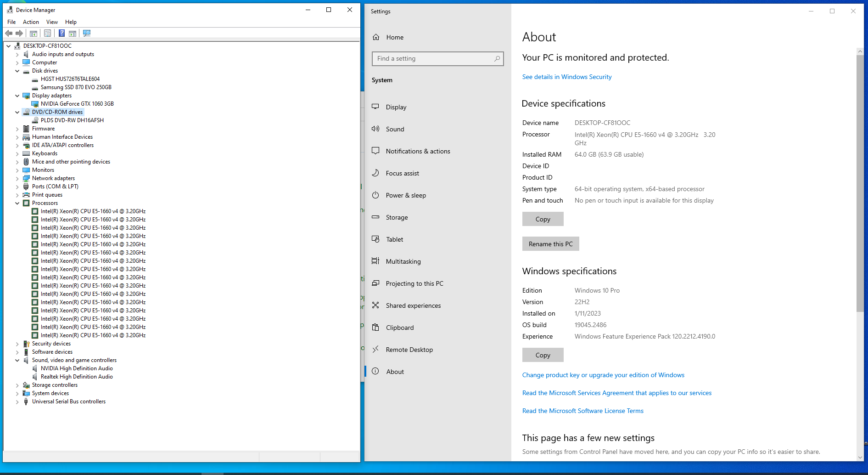868x475 pixels.
Task: Select the HGST HUS726T6TALE604 disk drive
Action: pos(70,79)
